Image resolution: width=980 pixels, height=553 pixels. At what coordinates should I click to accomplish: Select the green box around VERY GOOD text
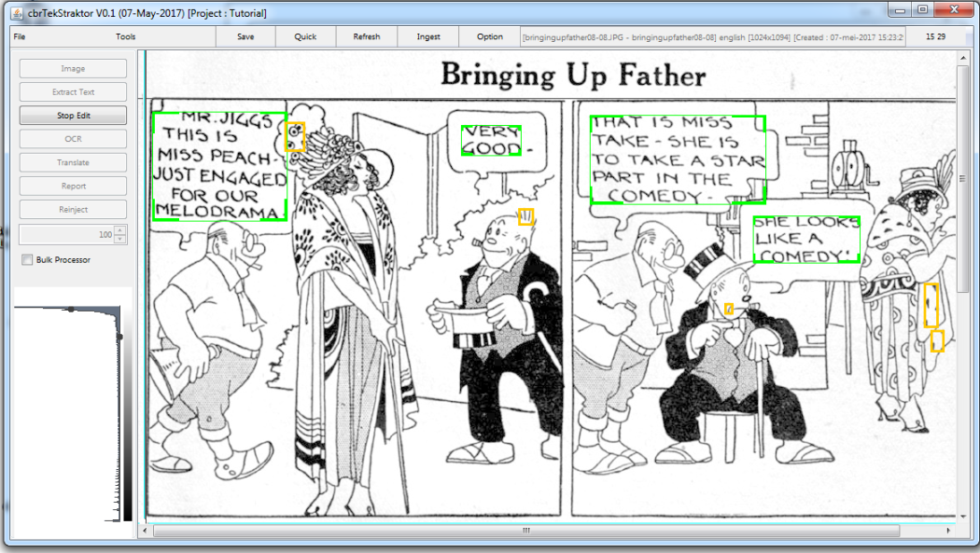point(491,141)
